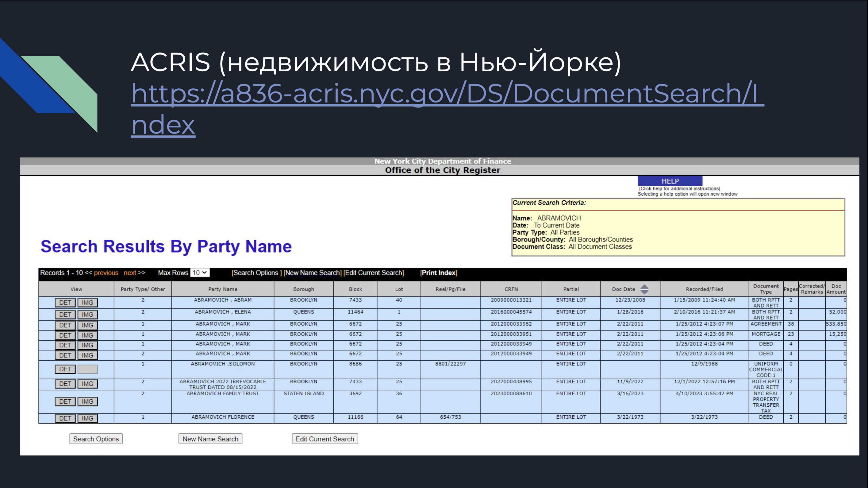This screenshot has width=868, height=488.
Task: Click the Recorded/Filed column header
Action: (x=704, y=289)
